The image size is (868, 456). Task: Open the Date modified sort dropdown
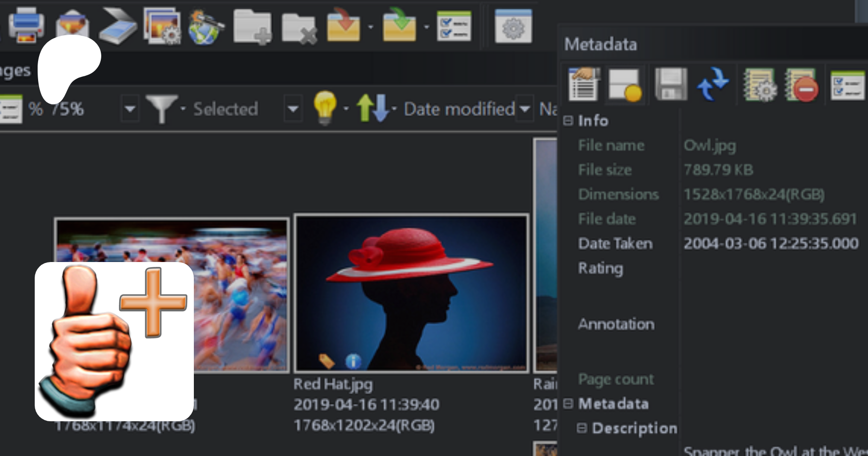525,109
